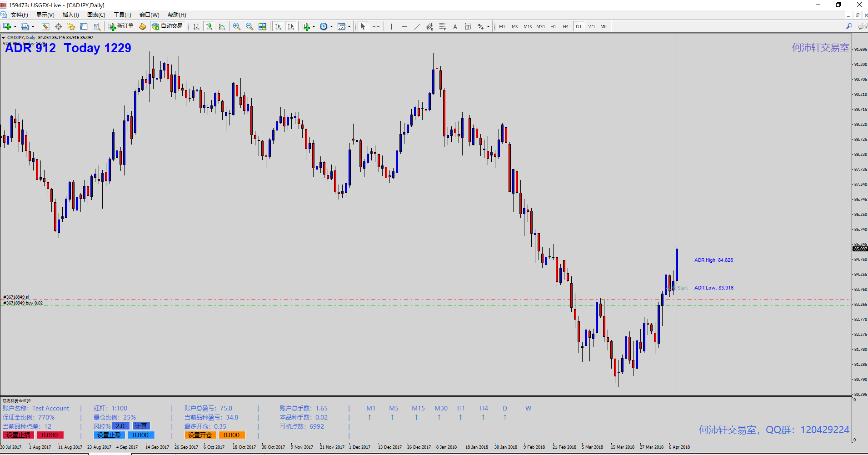Screen dimensions: 868x455
Task: Open the Strategy Tester magnifier icon
Action: [96, 26]
